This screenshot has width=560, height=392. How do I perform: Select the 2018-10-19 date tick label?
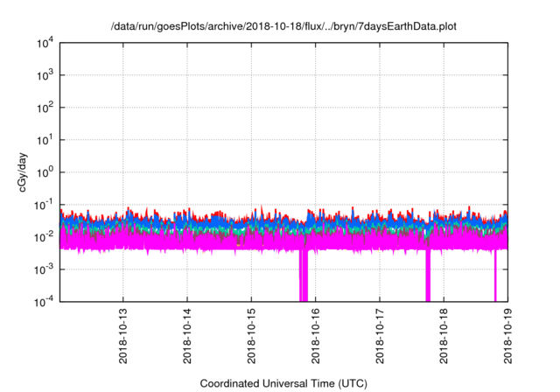[x=507, y=336]
